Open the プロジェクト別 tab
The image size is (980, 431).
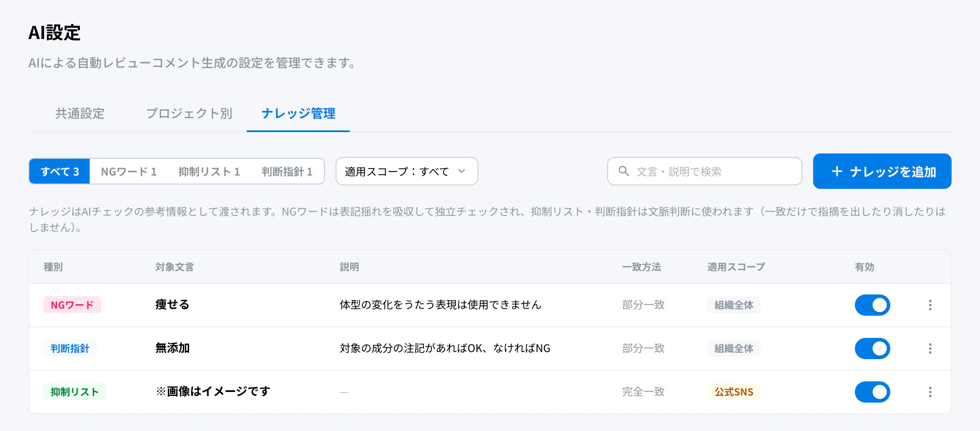pyautogui.click(x=189, y=114)
